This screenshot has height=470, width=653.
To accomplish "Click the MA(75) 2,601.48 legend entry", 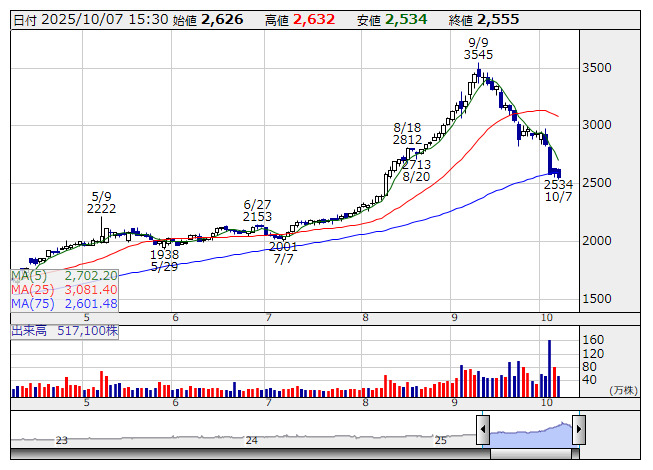I will (x=64, y=304).
